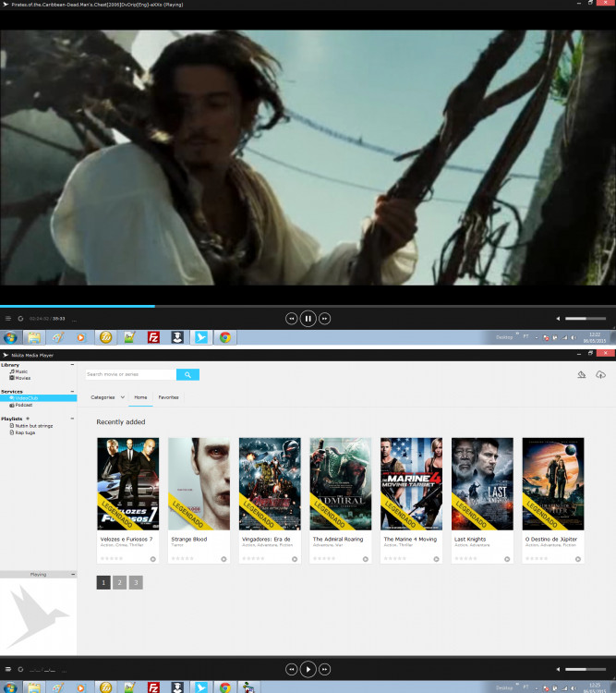
Task: Click rewind button in top video player
Action: click(x=292, y=318)
